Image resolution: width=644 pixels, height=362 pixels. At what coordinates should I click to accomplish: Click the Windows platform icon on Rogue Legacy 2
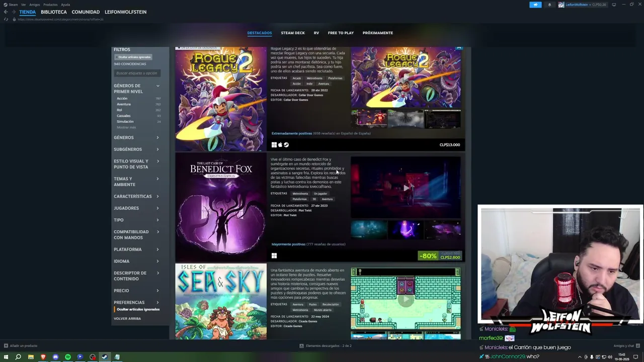[x=274, y=145]
